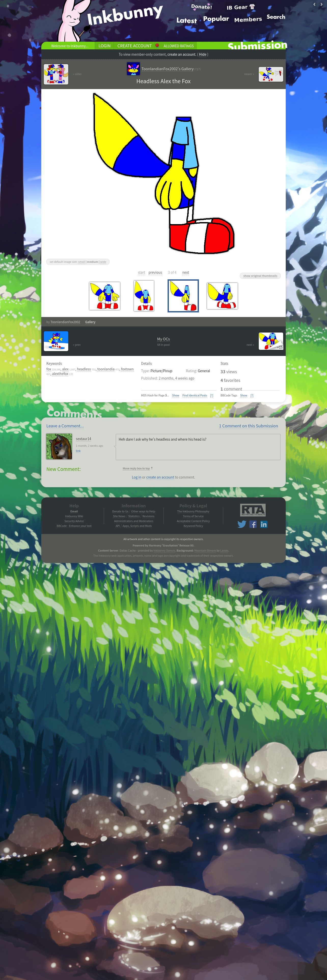
Task: Show the MD5 hash
Action: [x=175, y=395]
